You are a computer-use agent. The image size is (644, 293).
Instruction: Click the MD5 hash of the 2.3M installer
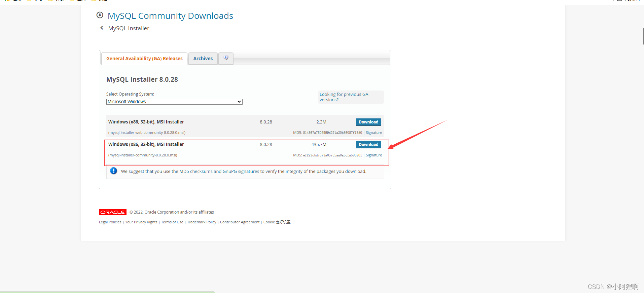click(332, 133)
